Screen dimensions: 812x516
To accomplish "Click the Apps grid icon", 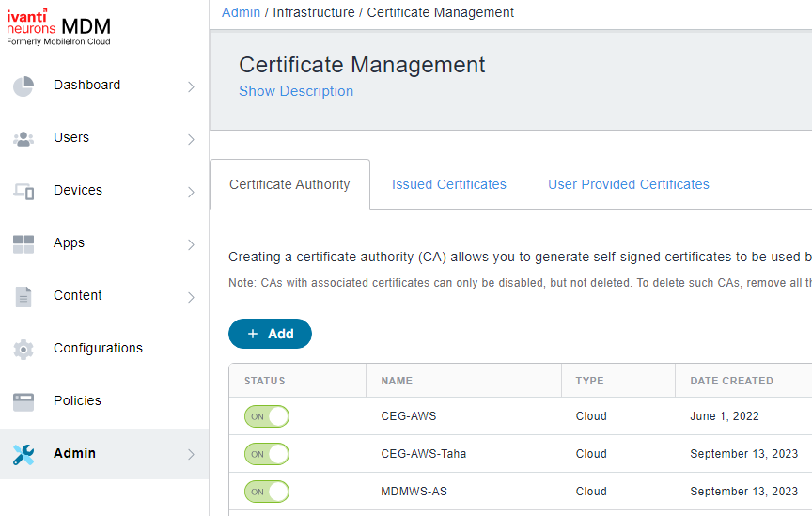I will point(23,244).
